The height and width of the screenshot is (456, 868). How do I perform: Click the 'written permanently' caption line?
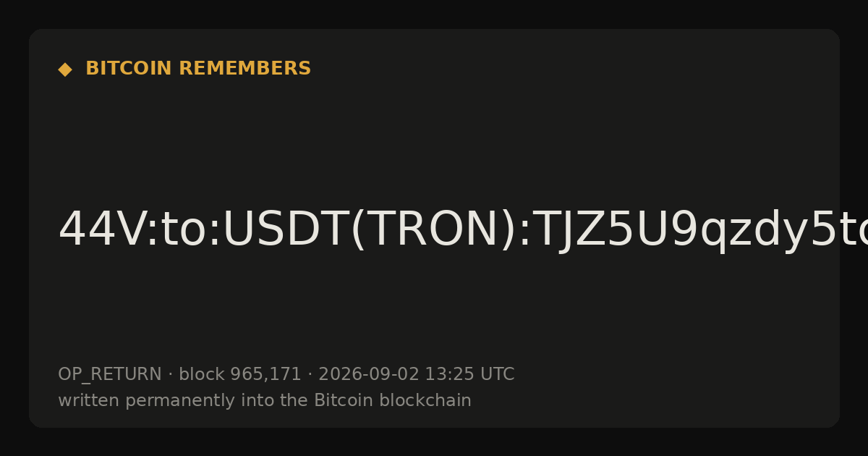click(265, 401)
